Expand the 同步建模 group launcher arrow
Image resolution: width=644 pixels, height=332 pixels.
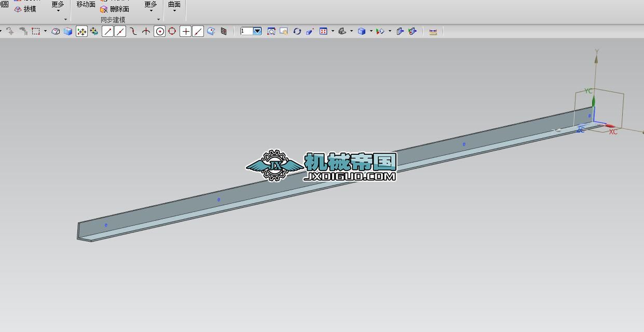(x=158, y=20)
